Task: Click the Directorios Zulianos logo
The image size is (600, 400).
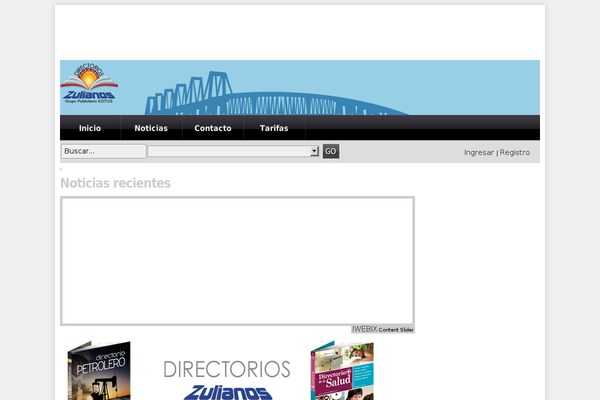Action: [89, 87]
